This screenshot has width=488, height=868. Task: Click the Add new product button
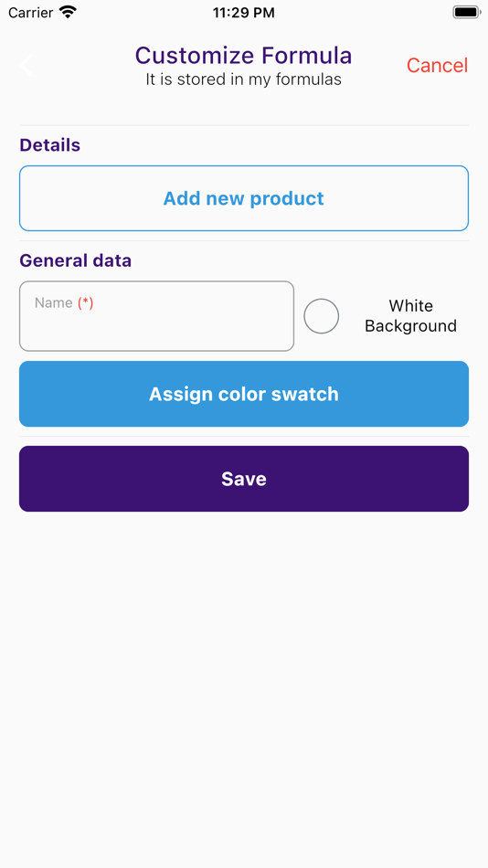coord(244,198)
